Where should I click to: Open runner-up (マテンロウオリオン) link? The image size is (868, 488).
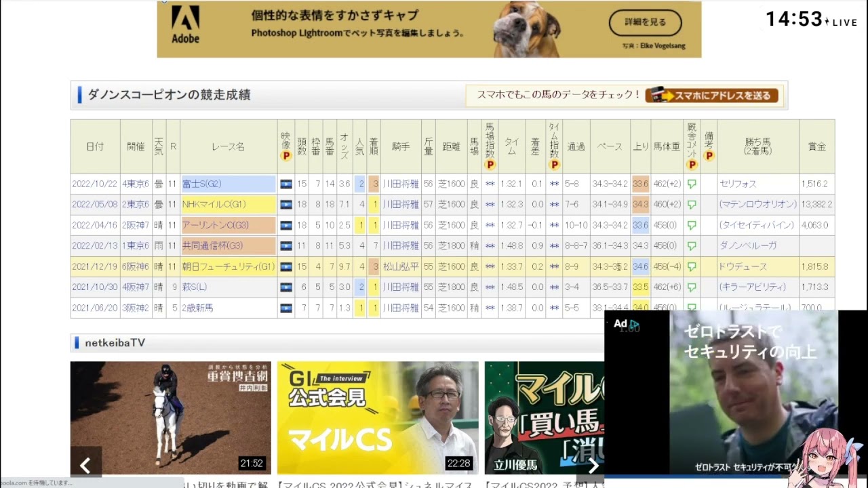coord(758,204)
